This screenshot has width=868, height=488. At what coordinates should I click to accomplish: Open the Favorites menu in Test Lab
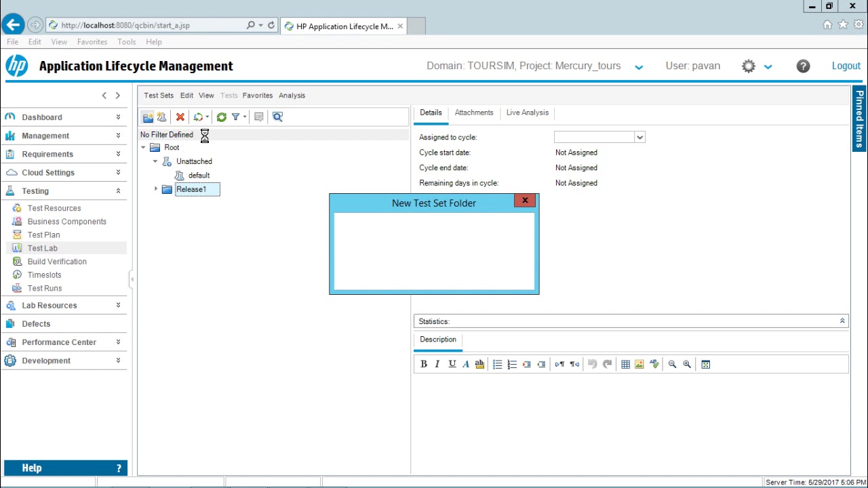coord(258,96)
